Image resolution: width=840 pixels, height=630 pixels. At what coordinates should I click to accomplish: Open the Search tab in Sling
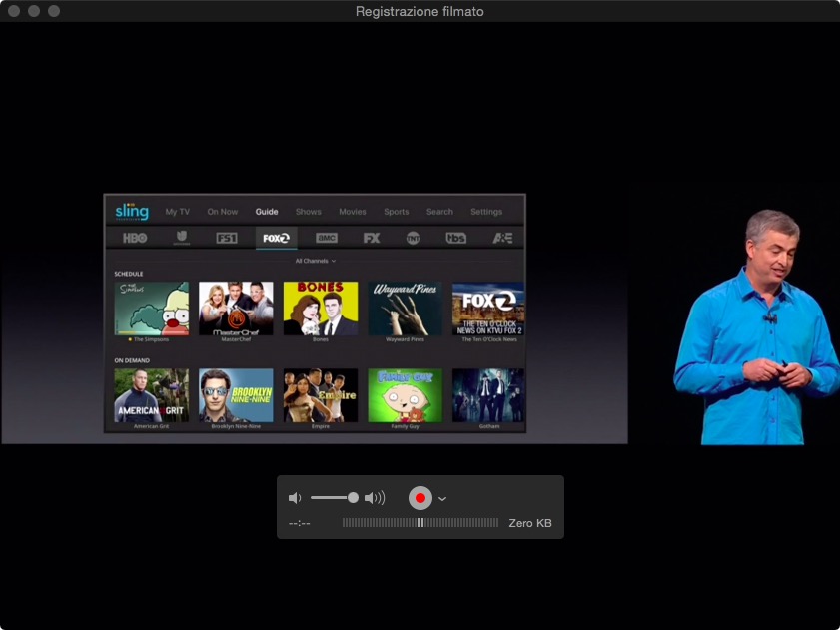coord(439,212)
